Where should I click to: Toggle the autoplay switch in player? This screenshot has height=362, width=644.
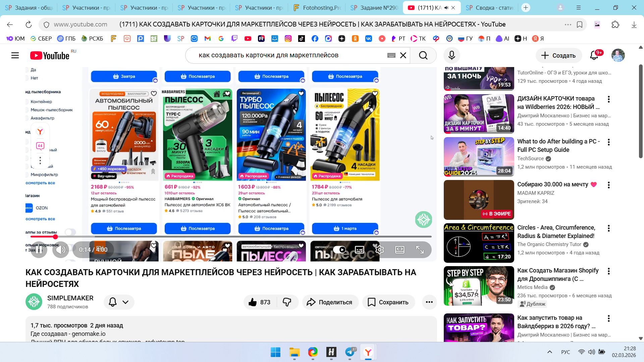point(339,250)
